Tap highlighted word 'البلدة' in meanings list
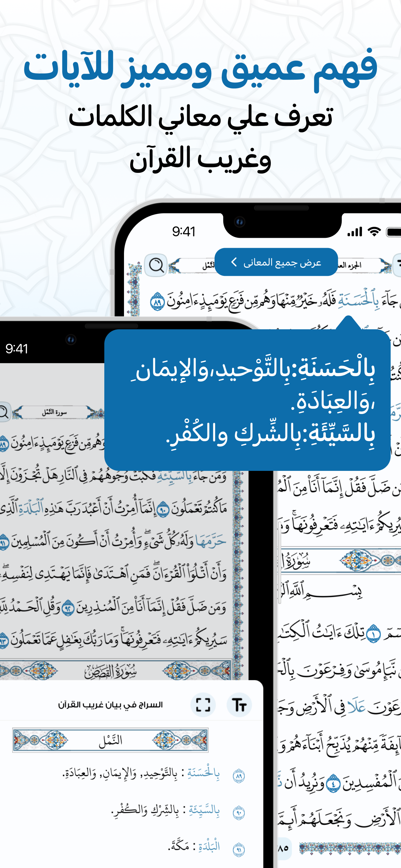This screenshot has width=401, height=868. click(209, 846)
